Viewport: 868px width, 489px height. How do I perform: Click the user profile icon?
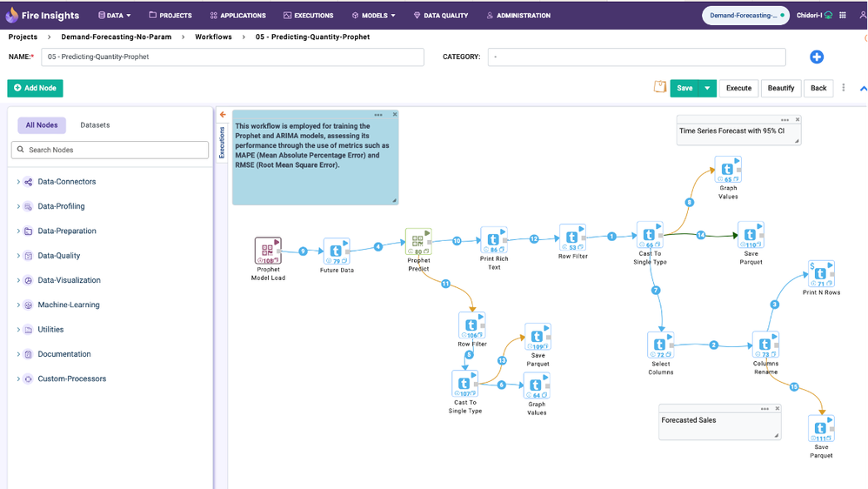tap(861, 16)
